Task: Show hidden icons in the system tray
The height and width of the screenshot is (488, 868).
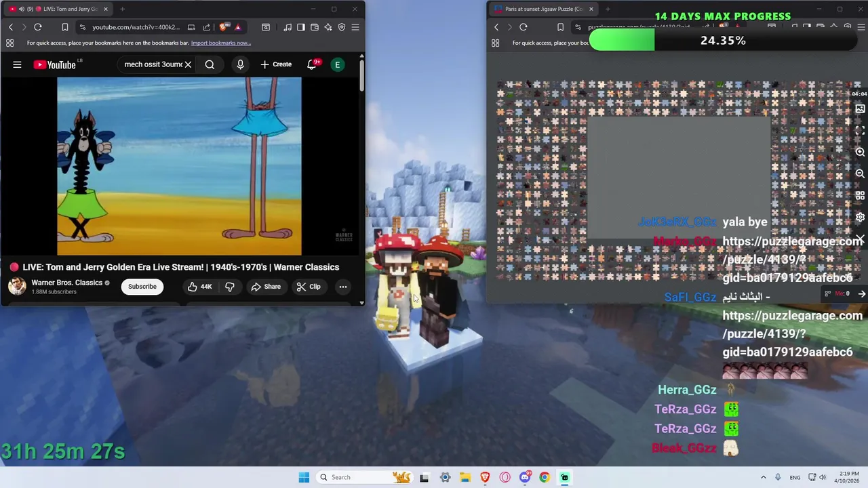Action: click(763, 477)
